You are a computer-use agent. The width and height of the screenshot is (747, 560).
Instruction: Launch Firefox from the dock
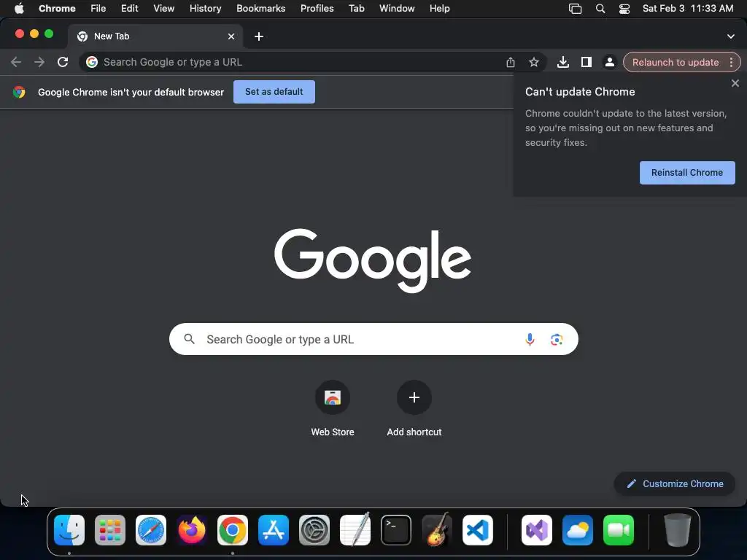[192, 530]
